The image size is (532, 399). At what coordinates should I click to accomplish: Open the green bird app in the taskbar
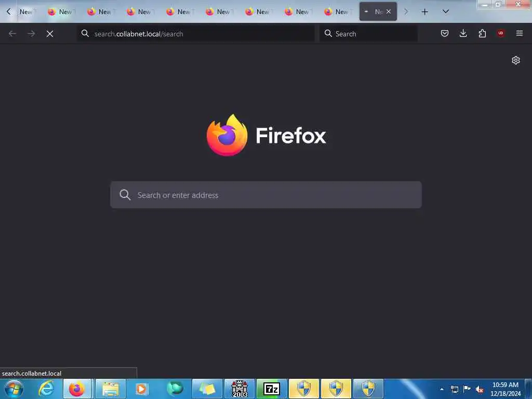[x=175, y=389]
